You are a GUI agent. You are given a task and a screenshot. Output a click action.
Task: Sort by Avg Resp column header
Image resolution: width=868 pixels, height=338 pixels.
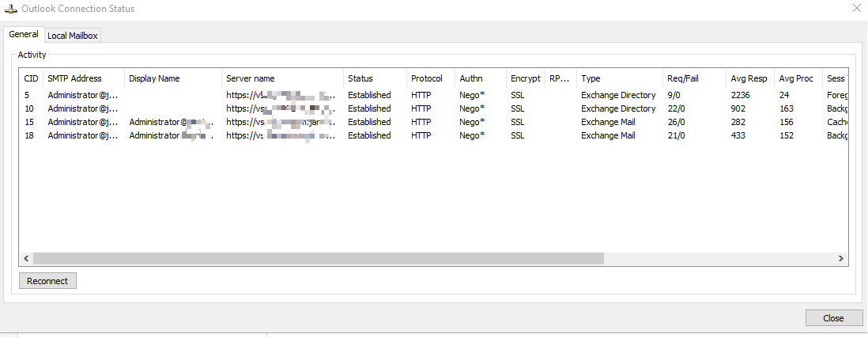(x=750, y=78)
